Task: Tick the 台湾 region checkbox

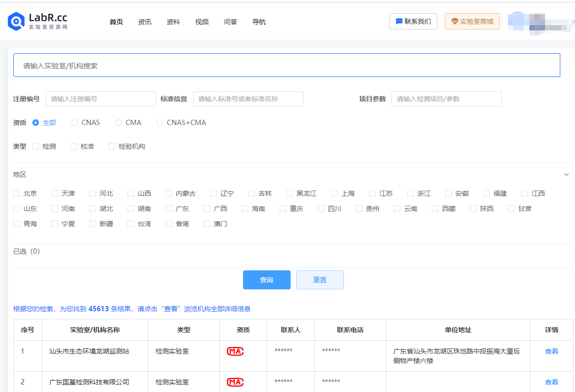Action: click(x=131, y=224)
